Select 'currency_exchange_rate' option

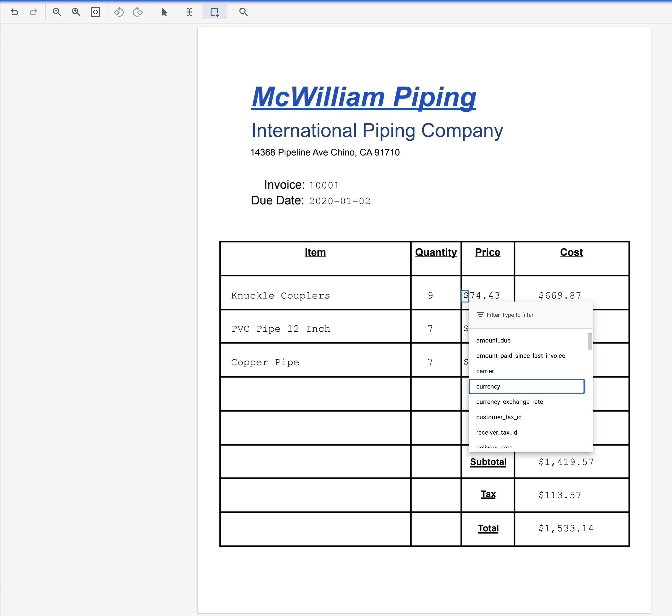point(509,401)
